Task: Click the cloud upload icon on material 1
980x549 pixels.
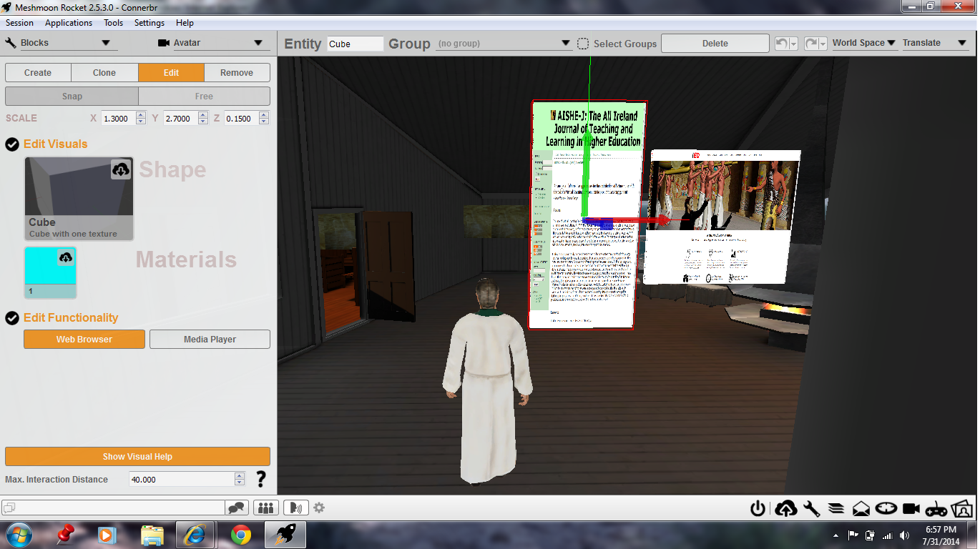Action: click(66, 257)
